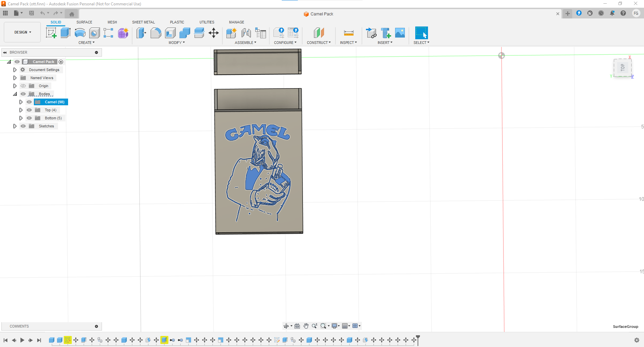Expand the Named Views node

click(x=15, y=78)
